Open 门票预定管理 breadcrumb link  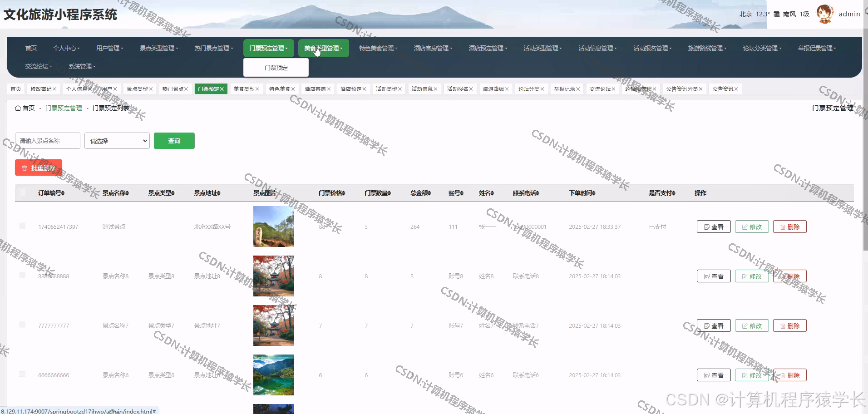(x=64, y=108)
